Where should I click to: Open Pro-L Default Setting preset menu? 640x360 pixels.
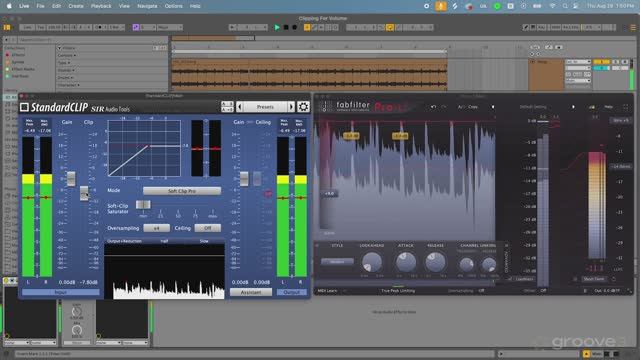click(533, 107)
